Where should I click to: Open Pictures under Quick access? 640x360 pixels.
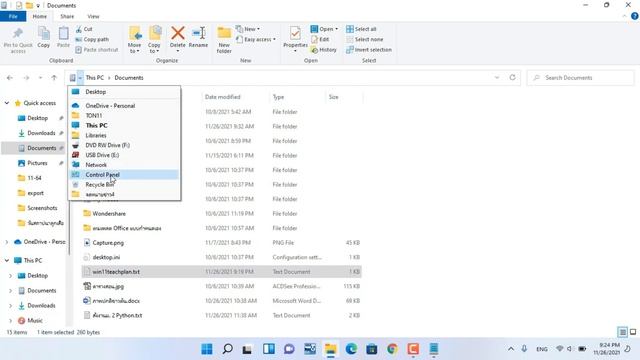(x=37, y=163)
